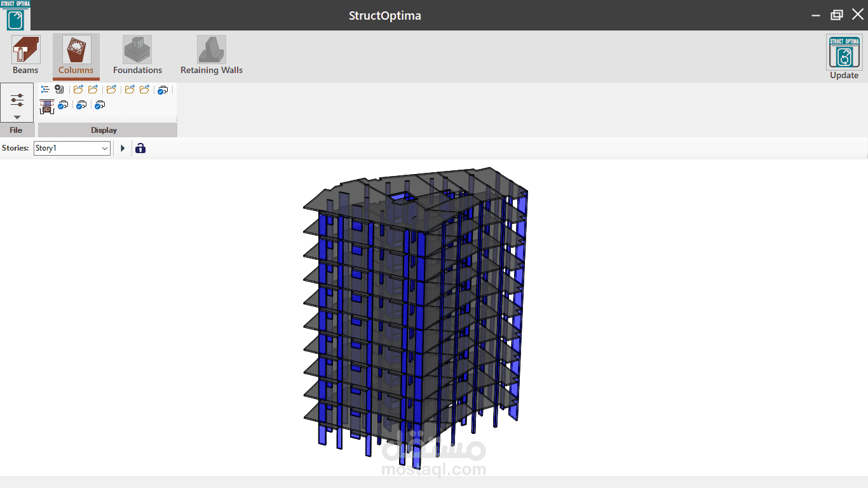Restore down the StructOptima window
The image size is (868, 488).
[837, 15]
